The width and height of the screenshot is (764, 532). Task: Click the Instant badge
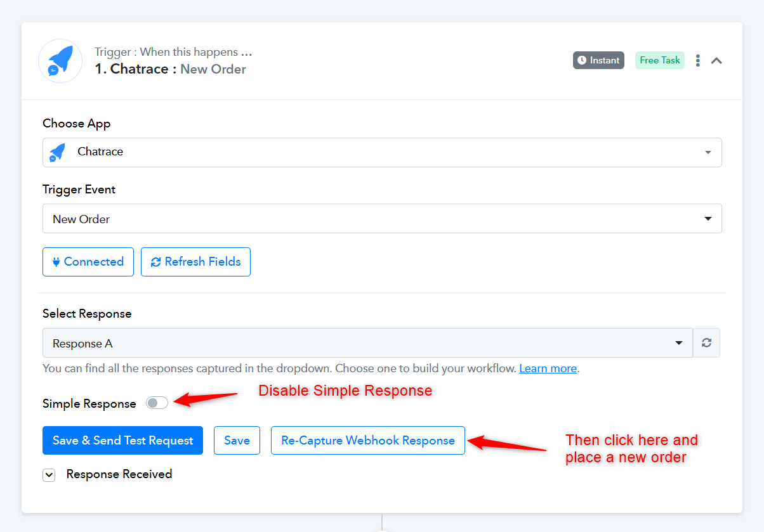click(598, 60)
